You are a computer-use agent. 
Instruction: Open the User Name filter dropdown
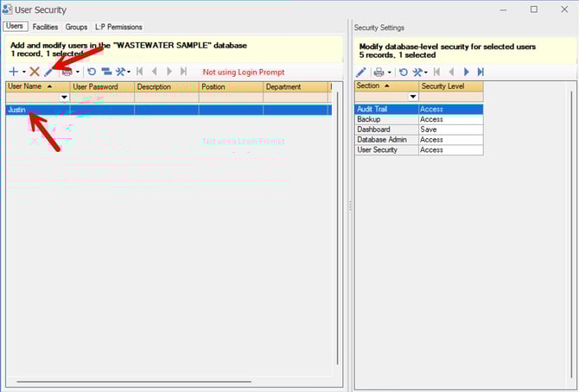63,98
